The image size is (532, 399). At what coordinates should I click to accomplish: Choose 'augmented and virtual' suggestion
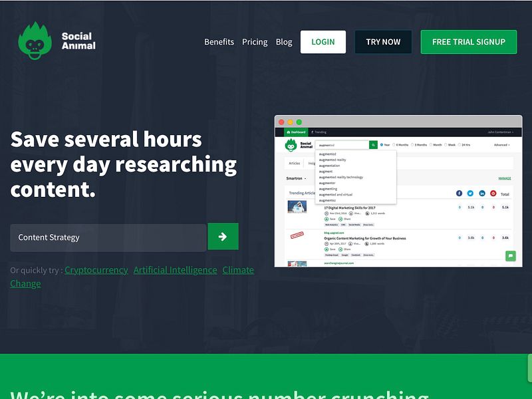tap(336, 195)
